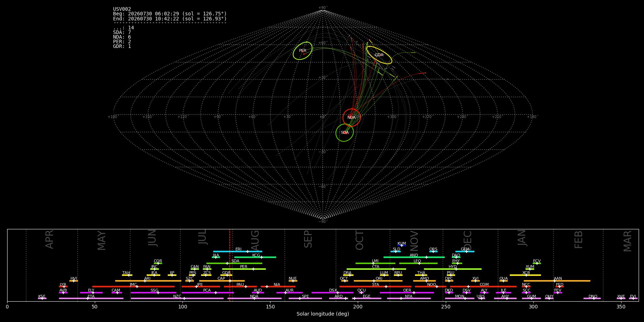The image size is (644, 322).
Task: Click the KSE shower label in timeline
Action: tap(42, 297)
